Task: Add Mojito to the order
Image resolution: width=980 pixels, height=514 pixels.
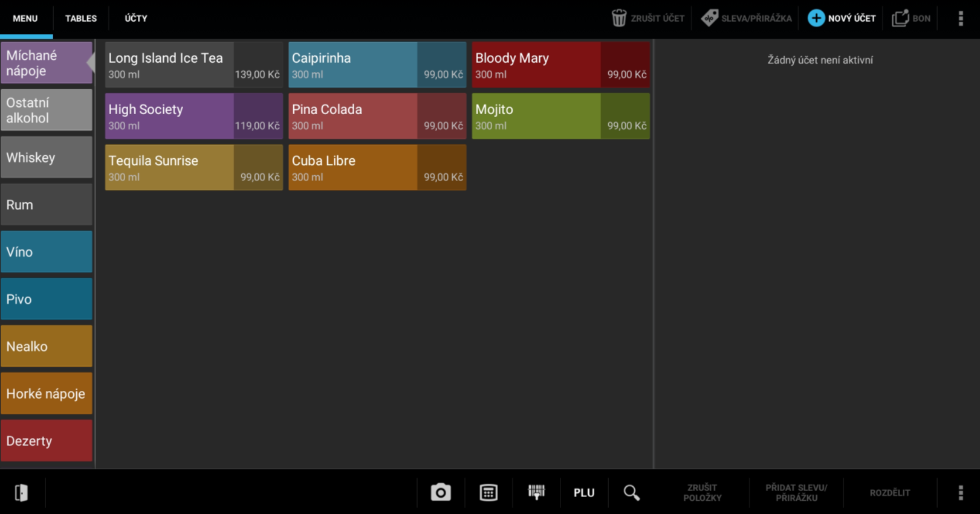Action: pyautogui.click(x=560, y=116)
